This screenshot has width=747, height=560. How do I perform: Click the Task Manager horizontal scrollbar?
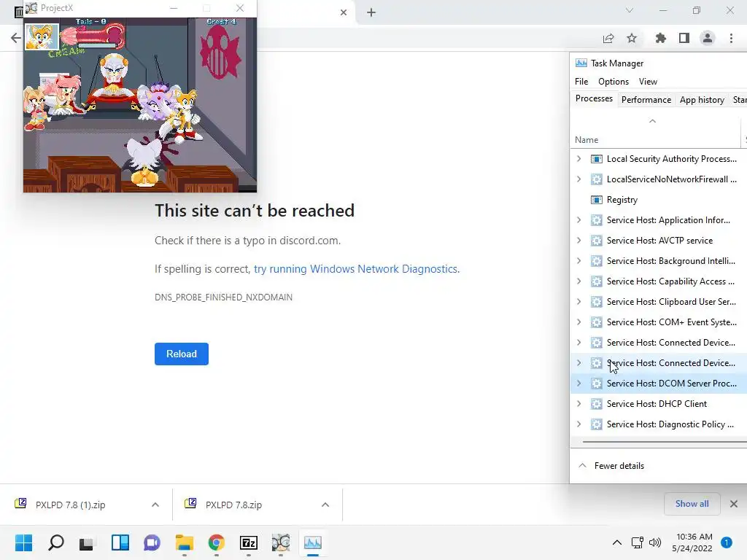[x=664, y=442]
